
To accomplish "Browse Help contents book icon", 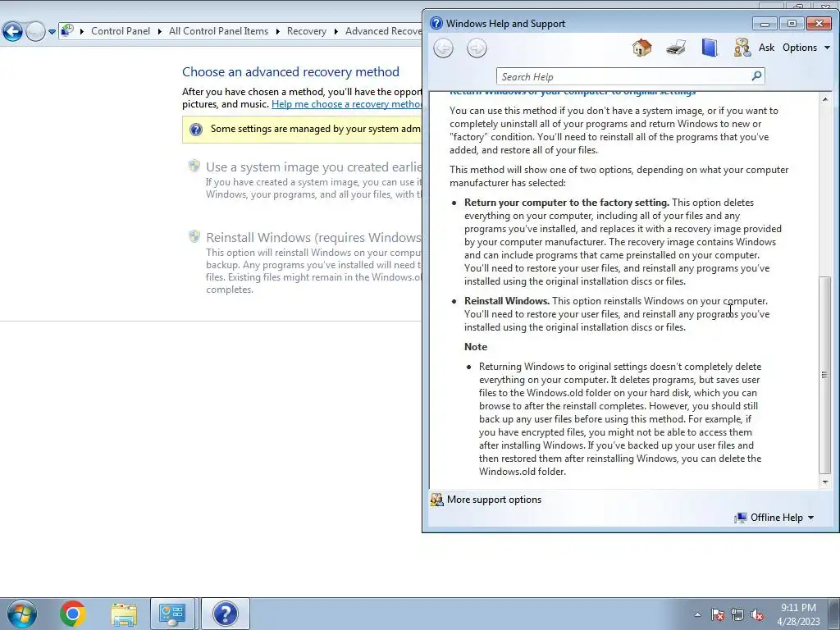I will point(710,48).
